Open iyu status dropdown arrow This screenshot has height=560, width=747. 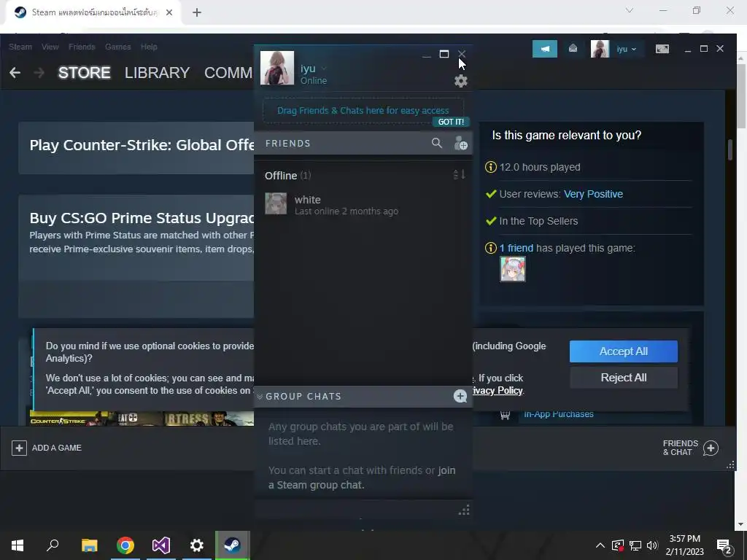(x=324, y=69)
